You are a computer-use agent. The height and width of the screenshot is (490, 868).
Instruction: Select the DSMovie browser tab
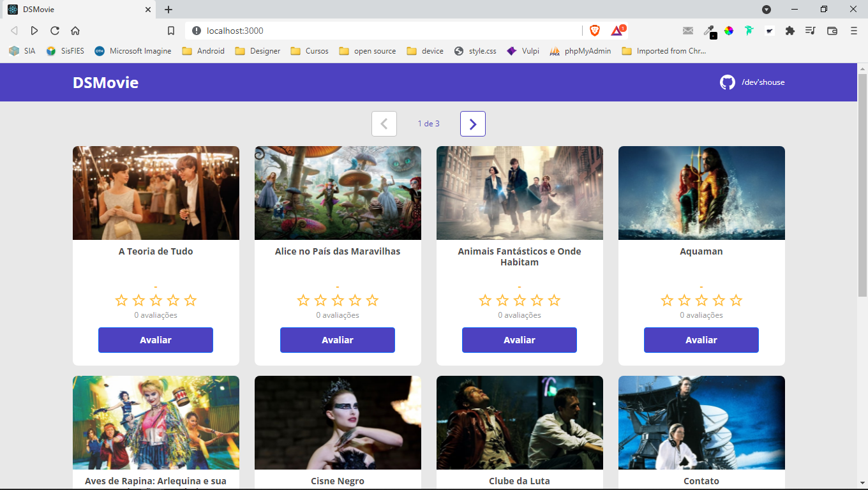(x=77, y=10)
